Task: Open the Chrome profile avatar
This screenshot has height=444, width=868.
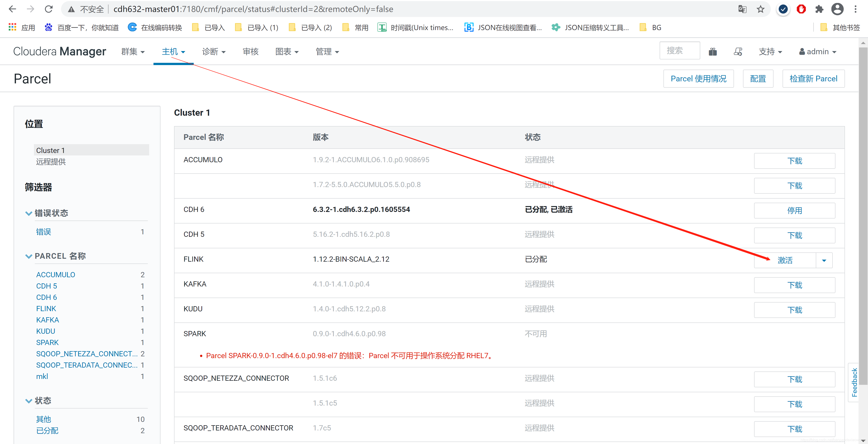Action: [x=837, y=9]
